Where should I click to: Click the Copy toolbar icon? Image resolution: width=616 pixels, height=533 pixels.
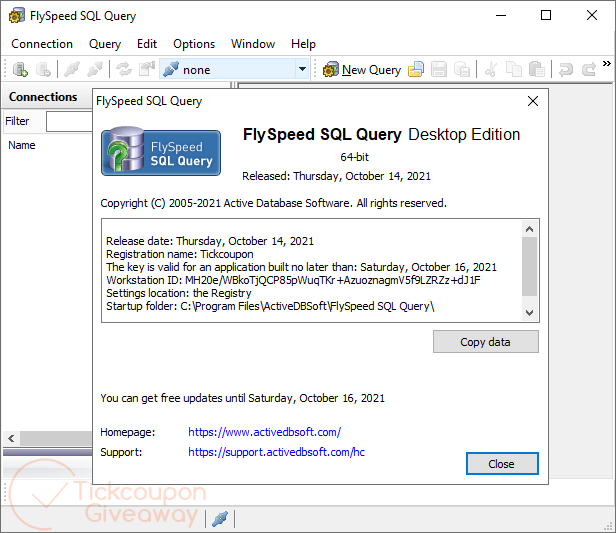point(513,70)
